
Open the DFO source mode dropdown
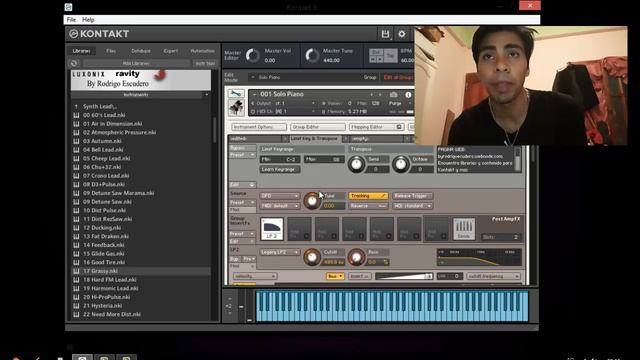tap(280, 196)
